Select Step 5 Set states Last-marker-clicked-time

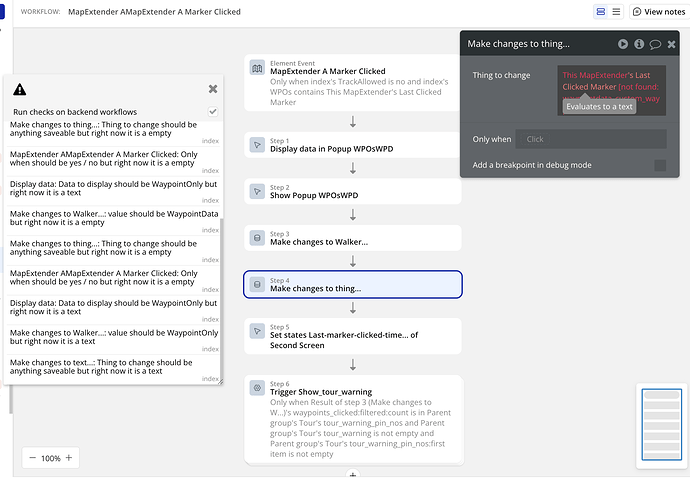(353, 336)
